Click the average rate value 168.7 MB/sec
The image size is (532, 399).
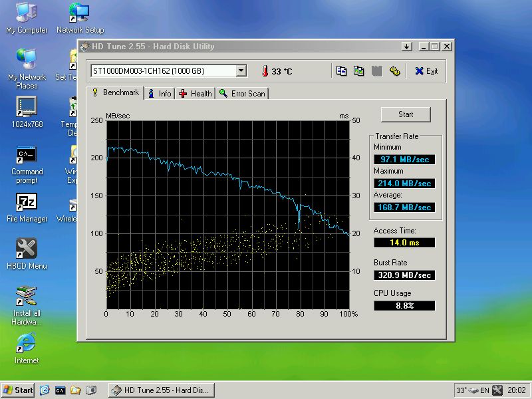(404, 207)
